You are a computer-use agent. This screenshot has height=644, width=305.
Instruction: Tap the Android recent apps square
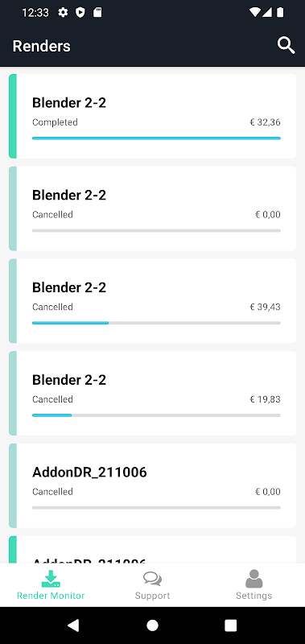[231, 625]
